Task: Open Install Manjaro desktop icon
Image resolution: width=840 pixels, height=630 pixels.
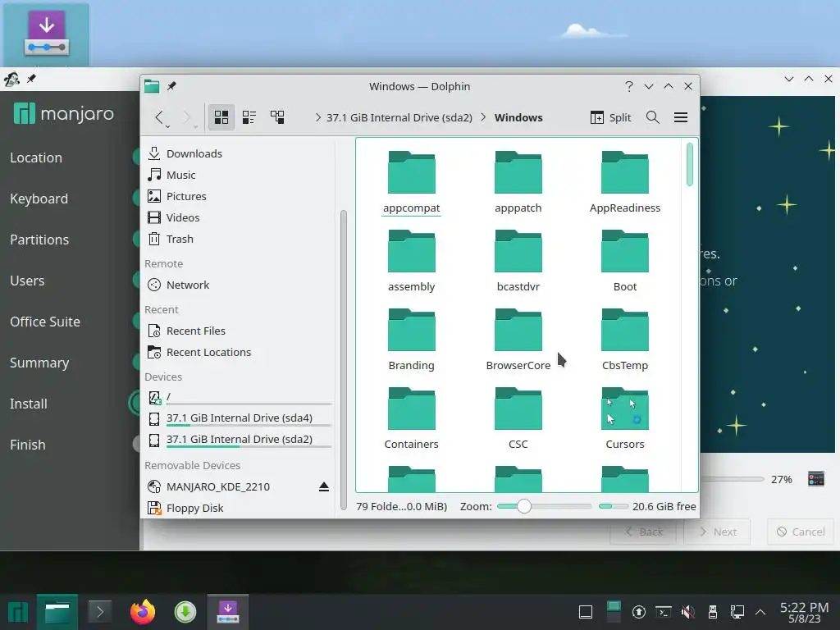Action: tap(47, 34)
